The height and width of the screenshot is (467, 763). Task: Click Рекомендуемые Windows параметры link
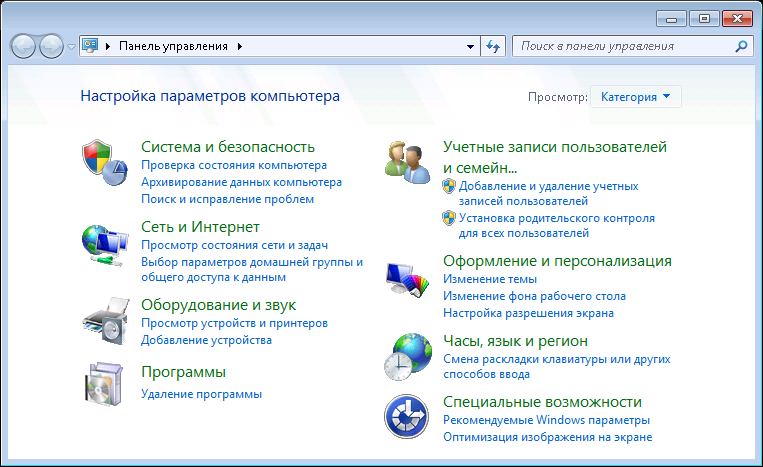[x=546, y=420]
